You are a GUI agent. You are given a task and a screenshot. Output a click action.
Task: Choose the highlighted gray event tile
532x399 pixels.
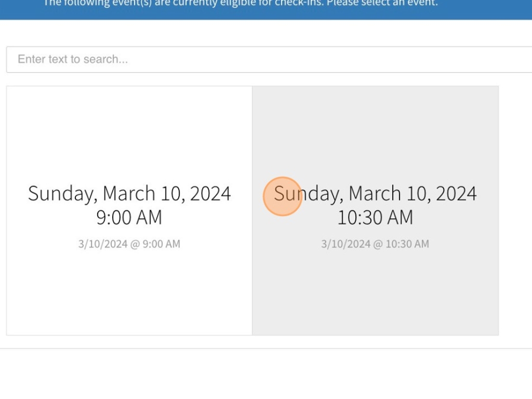point(375,286)
